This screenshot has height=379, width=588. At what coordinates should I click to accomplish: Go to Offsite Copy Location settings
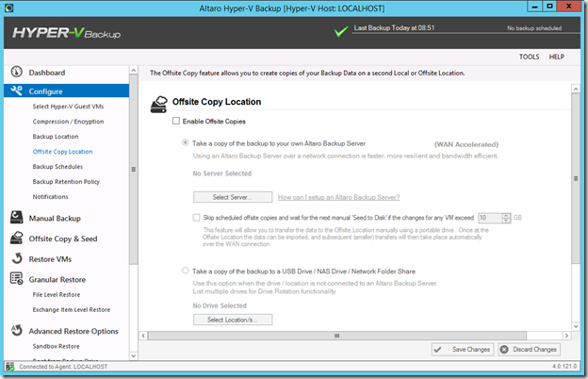(x=62, y=152)
